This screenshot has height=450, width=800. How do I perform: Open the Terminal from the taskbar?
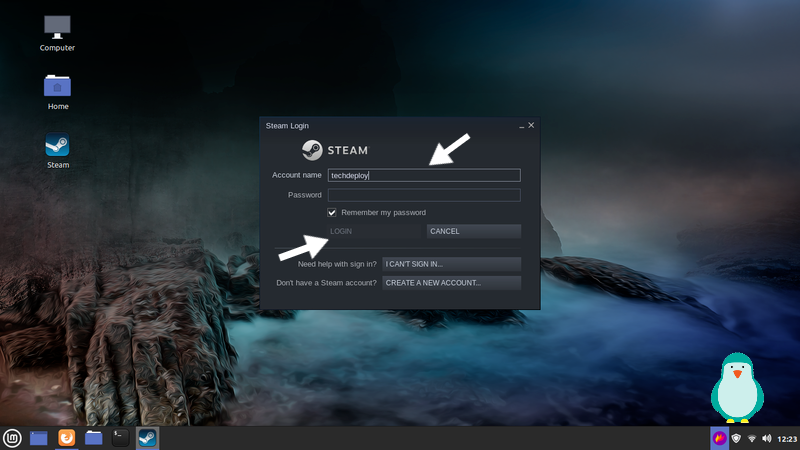pos(120,438)
